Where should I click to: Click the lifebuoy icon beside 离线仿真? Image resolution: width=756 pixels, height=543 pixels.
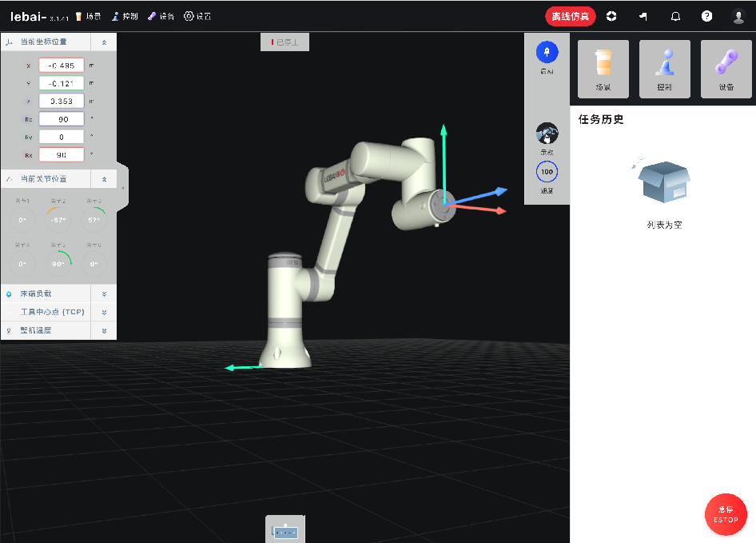click(611, 16)
